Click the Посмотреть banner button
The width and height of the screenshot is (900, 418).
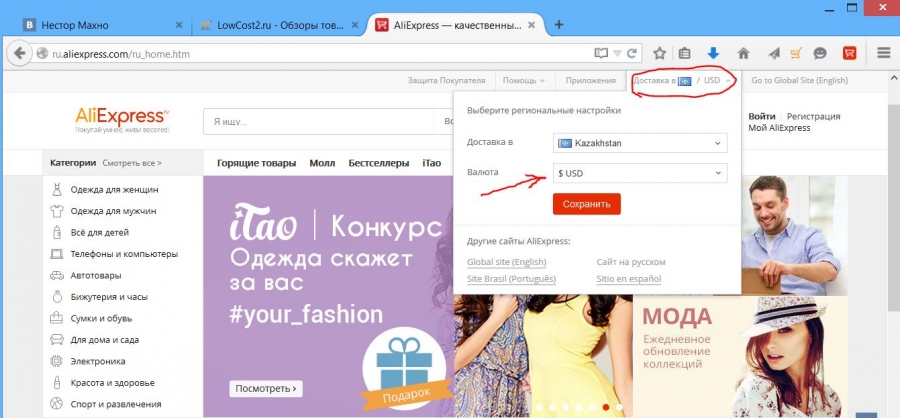coord(266,389)
